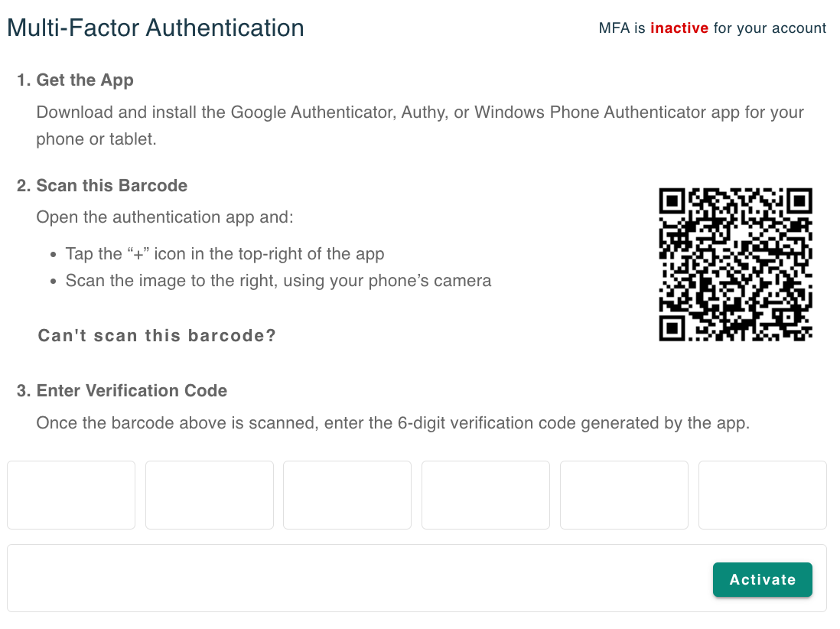Click the Multi-Factor Authentication page title
The height and width of the screenshot is (629, 840).
pos(155,28)
